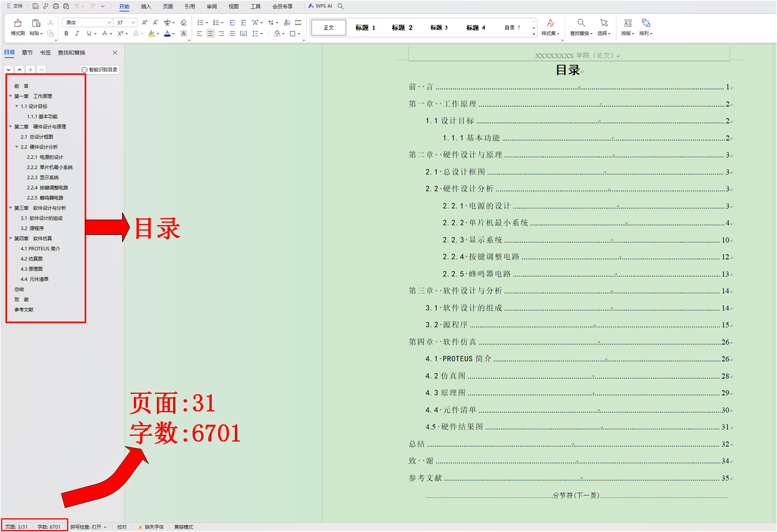This screenshot has width=777, height=532.
Task: Open the clear formatting (eraser) icon
Action: (183, 22)
